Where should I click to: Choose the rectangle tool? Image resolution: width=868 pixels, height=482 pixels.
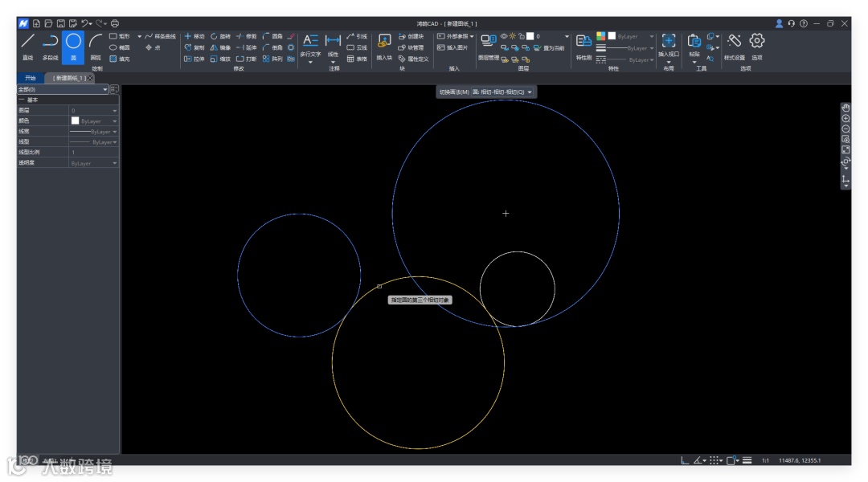click(x=119, y=36)
